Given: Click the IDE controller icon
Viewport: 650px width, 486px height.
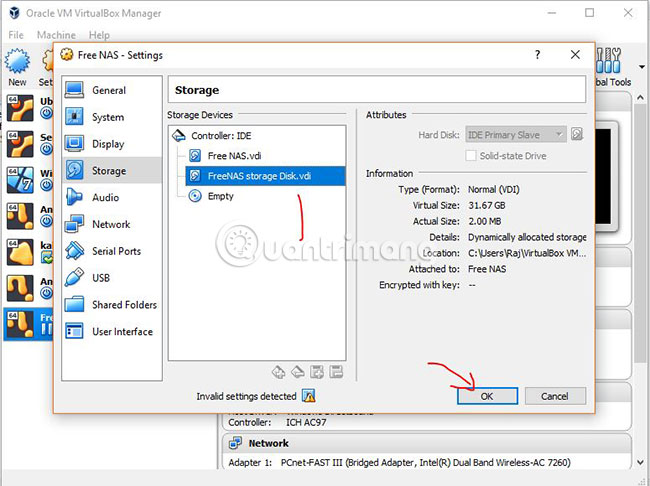Looking at the screenshot, I should coord(179,135).
